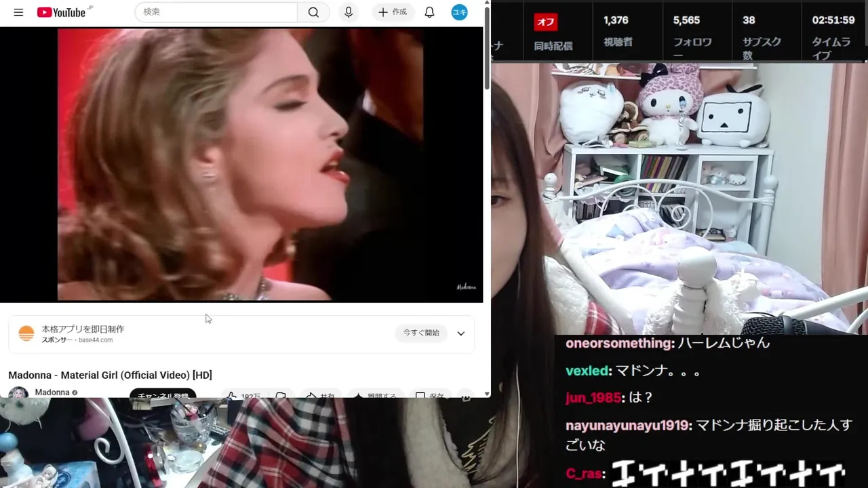Screen dimensions: 868x488
Task: Click the 5,565 followers count
Action: point(686,20)
